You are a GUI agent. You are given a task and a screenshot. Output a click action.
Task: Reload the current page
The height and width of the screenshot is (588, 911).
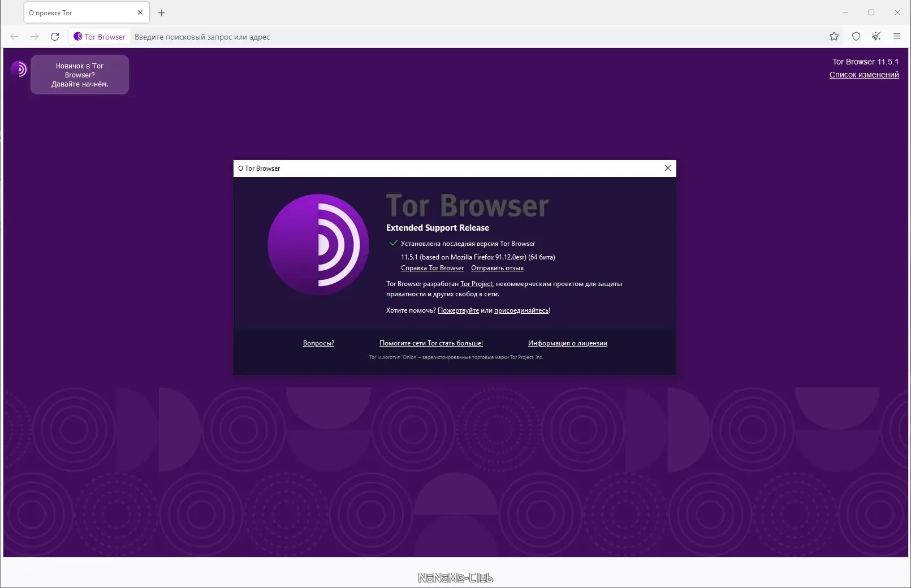(x=55, y=37)
